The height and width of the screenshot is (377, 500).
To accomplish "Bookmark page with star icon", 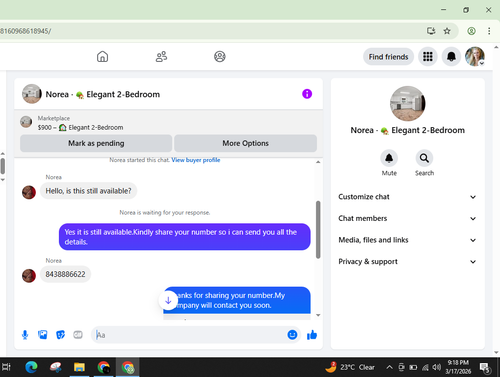I will 447,31.
